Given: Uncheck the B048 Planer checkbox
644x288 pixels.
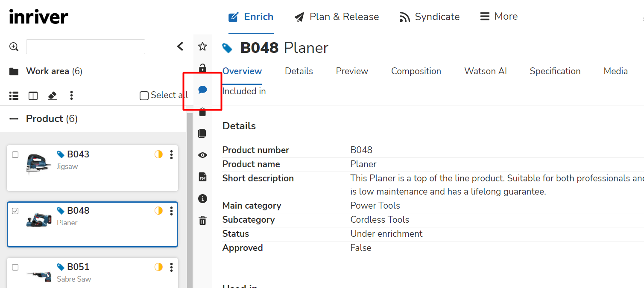Looking at the screenshot, I should (x=15, y=211).
